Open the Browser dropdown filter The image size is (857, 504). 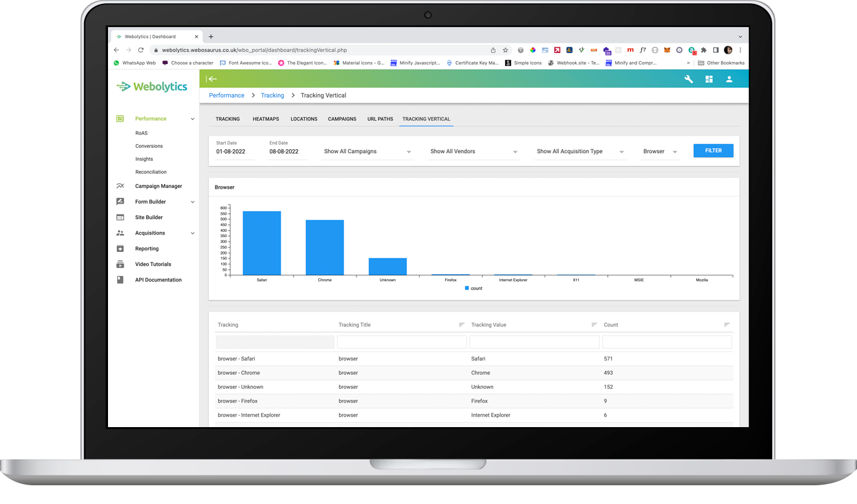coord(659,151)
